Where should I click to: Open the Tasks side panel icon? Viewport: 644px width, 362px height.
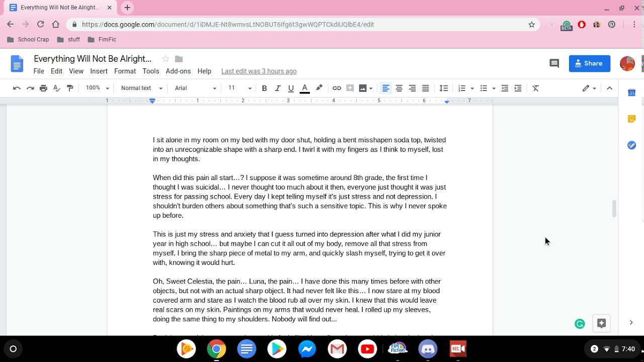point(631,145)
